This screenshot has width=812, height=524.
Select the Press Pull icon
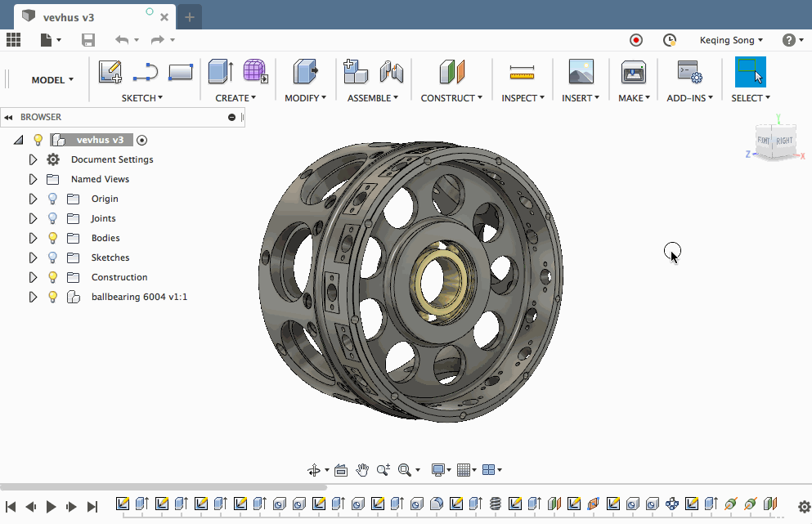point(305,72)
